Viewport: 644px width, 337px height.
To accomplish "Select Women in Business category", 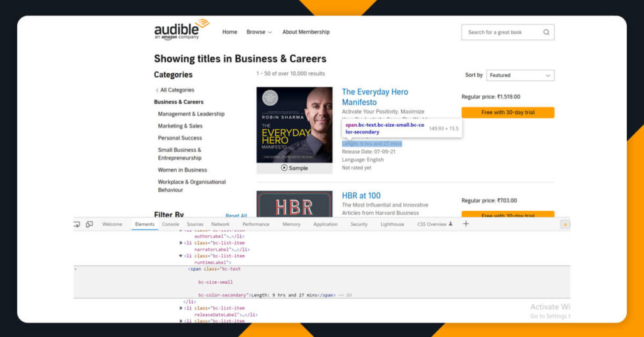I will (183, 170).
